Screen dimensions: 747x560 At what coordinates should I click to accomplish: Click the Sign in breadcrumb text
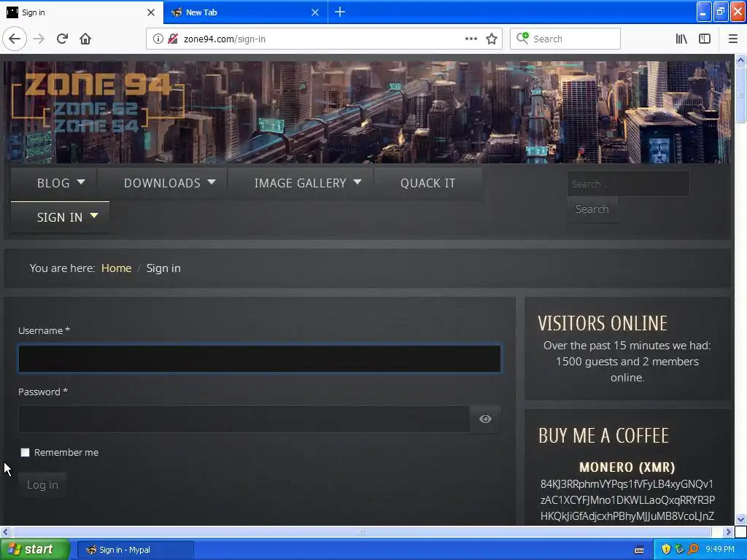(x=163, y=268)
